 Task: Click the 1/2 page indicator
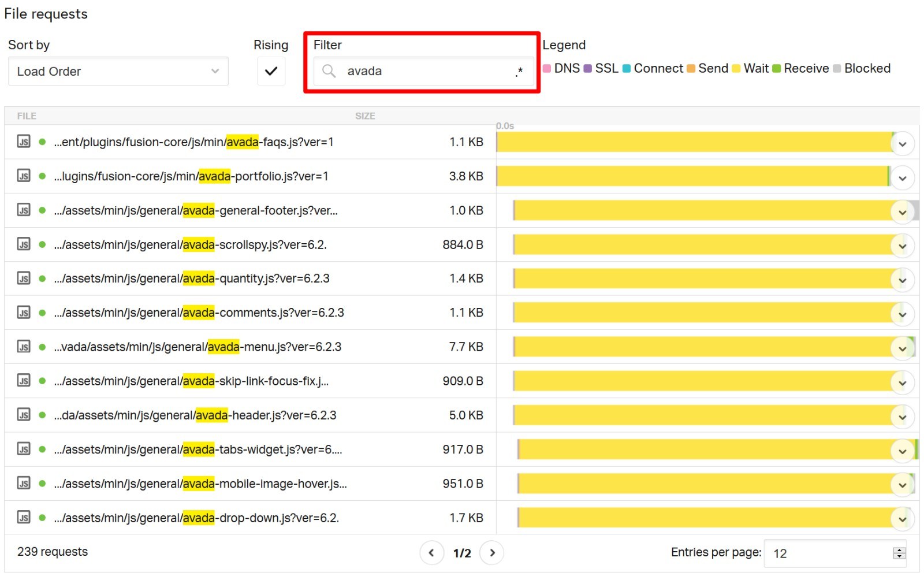(462, 553)
